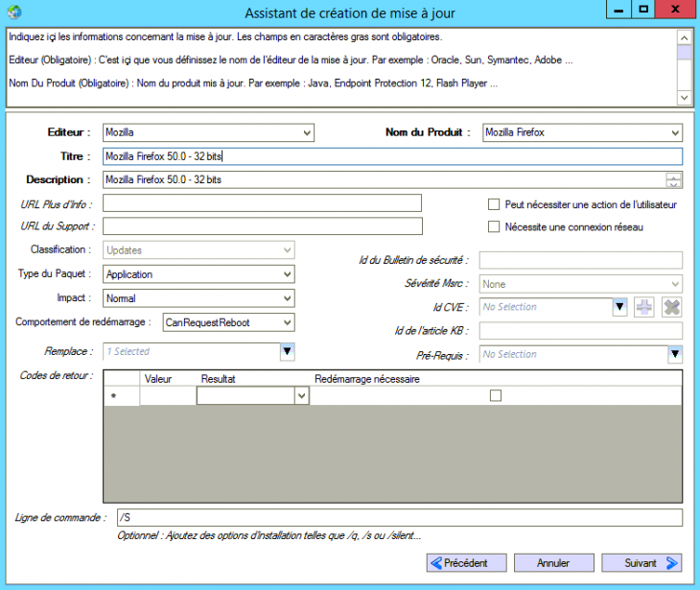Click the Suivant button
Image resolution: width=700 pixels, height=590 pixels.
pos(641,563)
